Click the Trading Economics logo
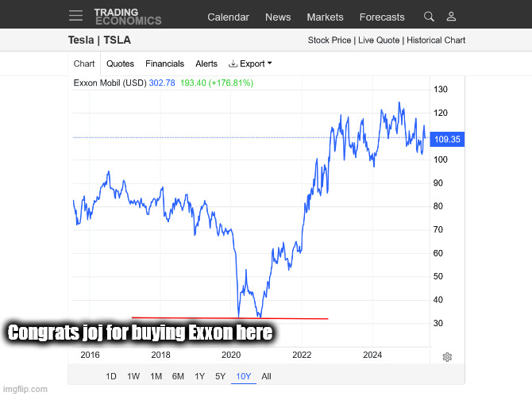The height and width of the screenshot is (396, 532). [128, 17]
